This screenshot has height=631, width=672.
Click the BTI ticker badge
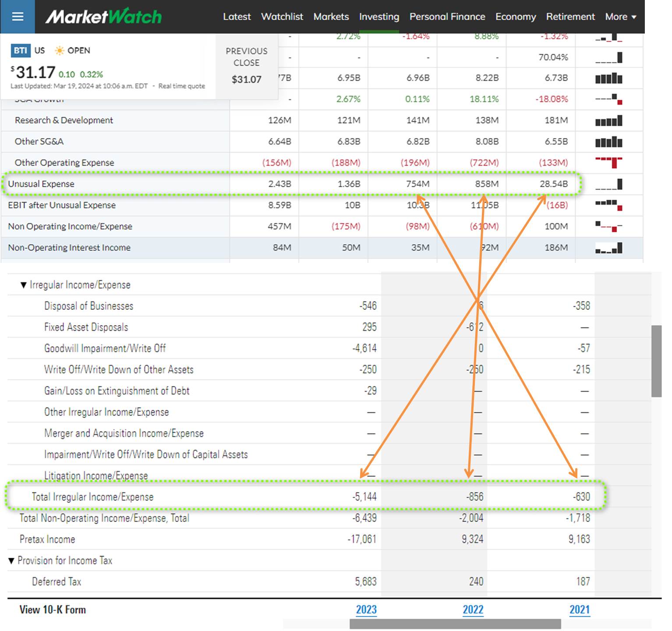21,50
